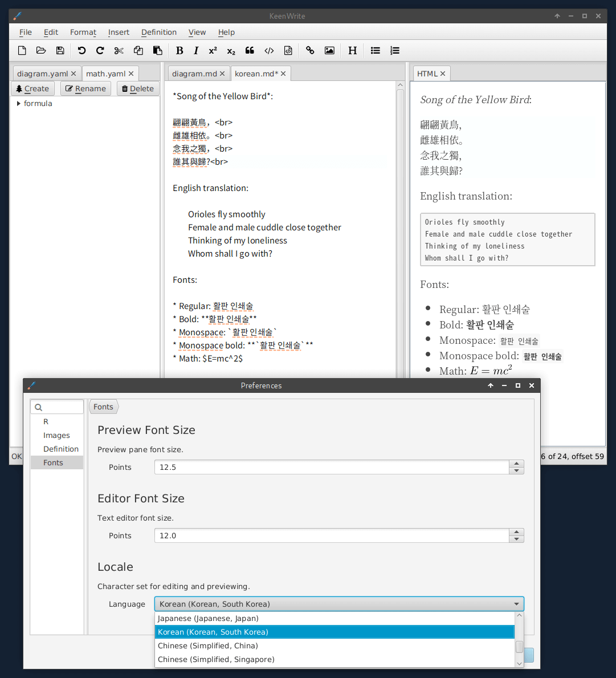
Task: Click the insert hyperlink icon
Action: 310,50
